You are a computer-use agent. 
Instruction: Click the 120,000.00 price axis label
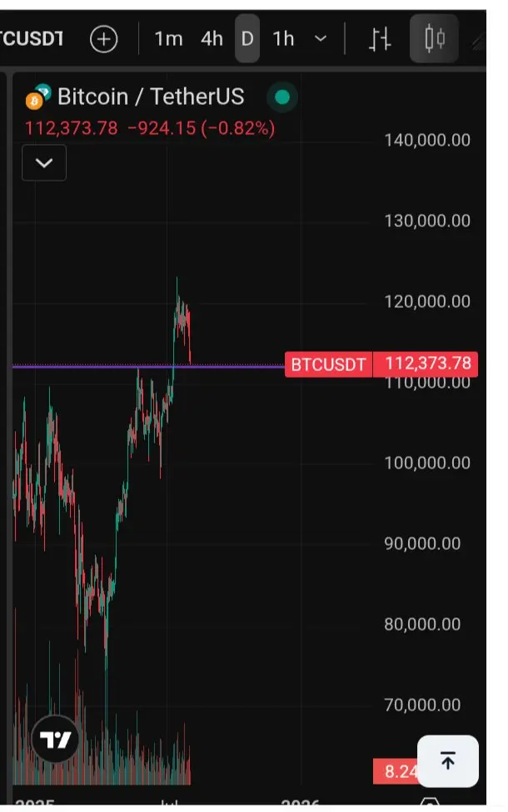click(x=427, y=301)
